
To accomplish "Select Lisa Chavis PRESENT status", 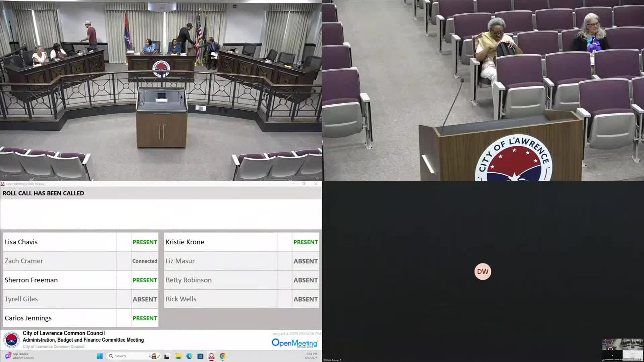I will [145, 242].
